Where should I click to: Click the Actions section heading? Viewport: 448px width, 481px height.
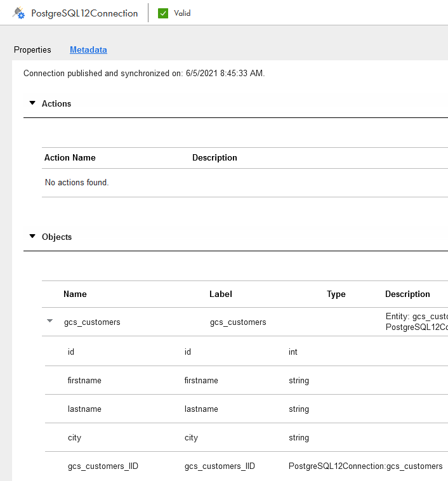[56, 103]
